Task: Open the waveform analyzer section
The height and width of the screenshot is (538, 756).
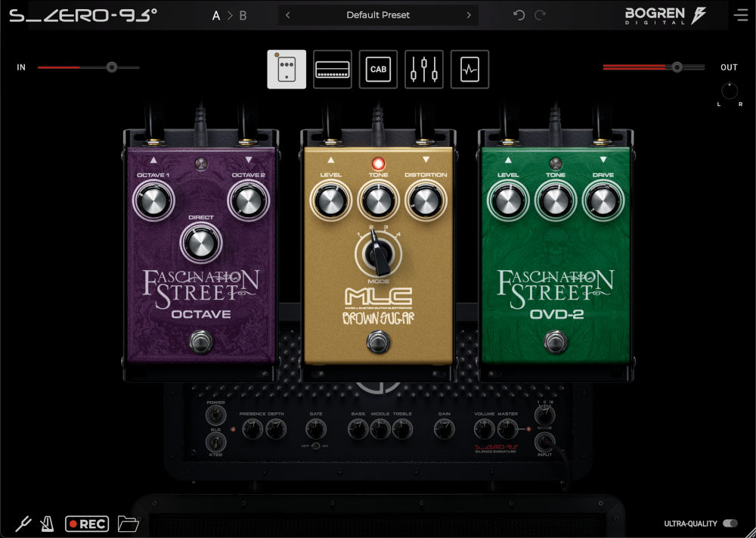Action: (469, 70)
